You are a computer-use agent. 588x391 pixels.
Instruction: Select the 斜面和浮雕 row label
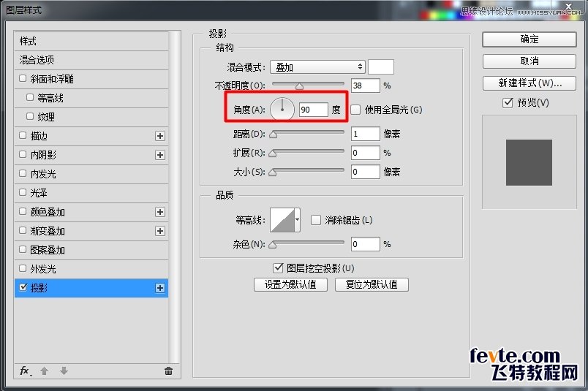[x=52, y=79]
